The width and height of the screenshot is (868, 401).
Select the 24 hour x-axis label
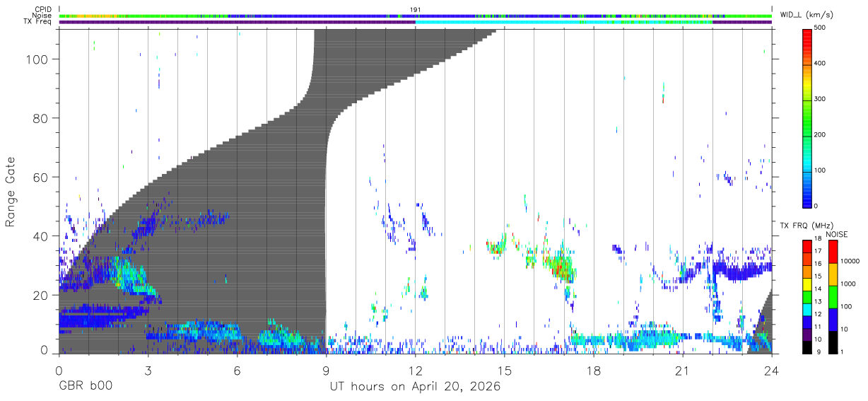(771, 371)
